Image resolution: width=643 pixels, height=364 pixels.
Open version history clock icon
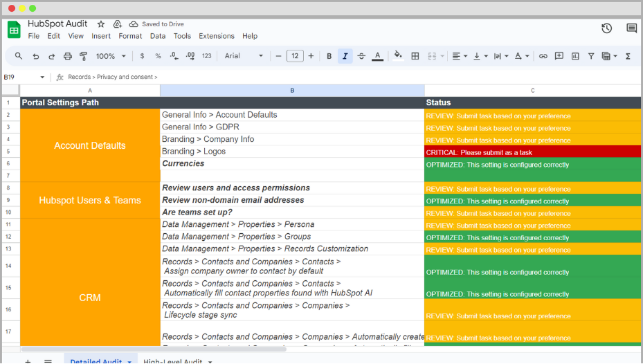[x=606, y=28]
